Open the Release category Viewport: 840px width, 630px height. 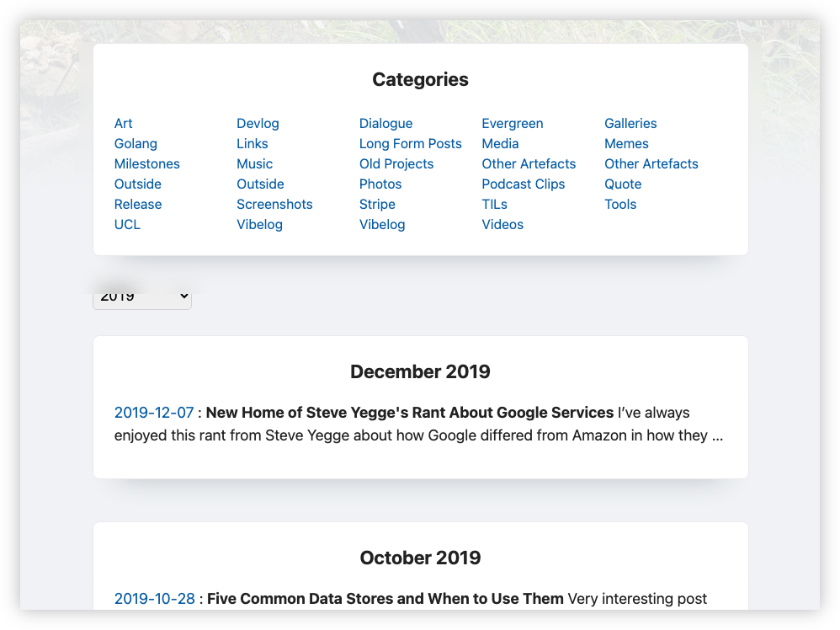[x=138, y=205]
